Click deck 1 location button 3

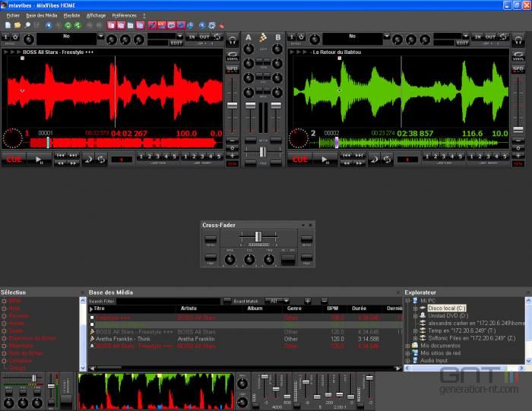click(157, 156)
